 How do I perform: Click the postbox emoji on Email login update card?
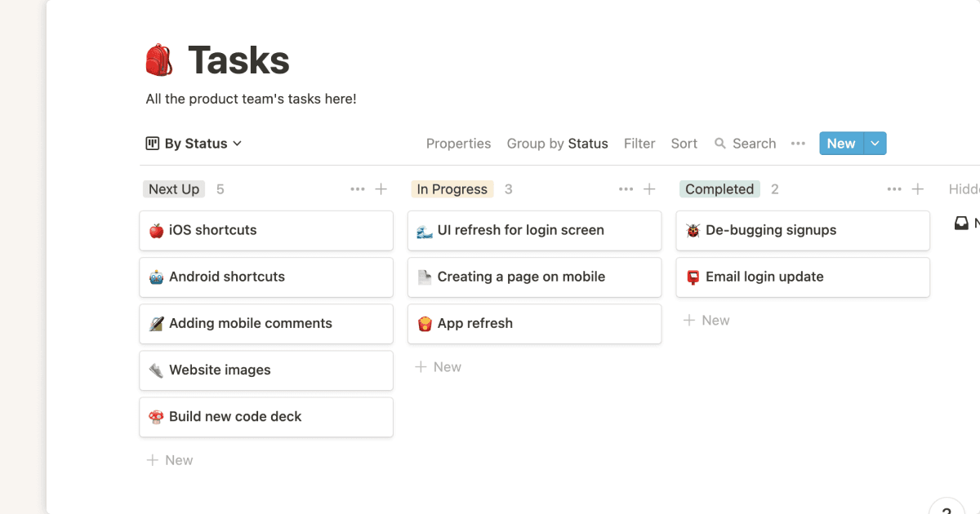tap(693, 277)
